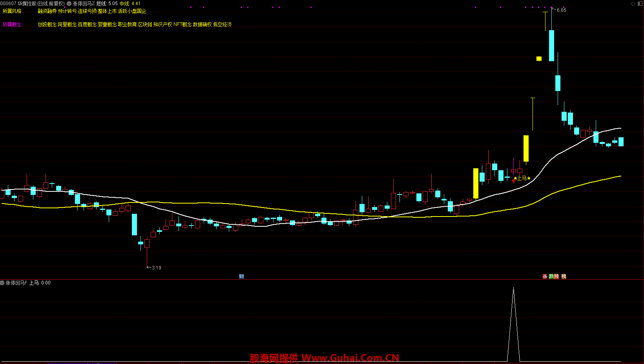Click the ★上马★ signal marker
The width and height of the screenshot is (644, 364).
tap(522, 178)
